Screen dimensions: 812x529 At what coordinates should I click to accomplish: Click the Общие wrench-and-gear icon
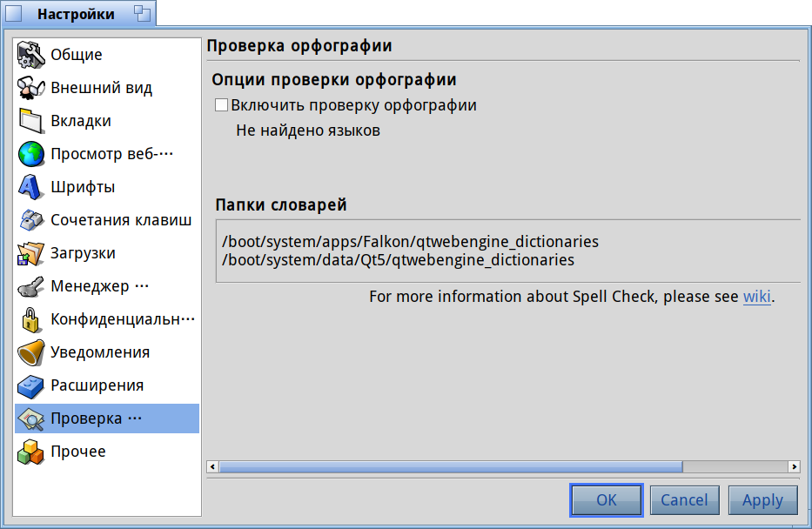pyautogui.click(x=31, y=55)
